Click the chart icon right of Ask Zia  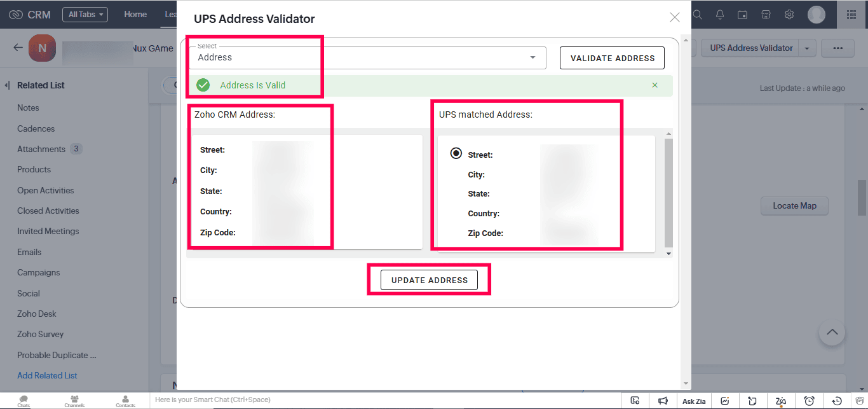point(725,401)
